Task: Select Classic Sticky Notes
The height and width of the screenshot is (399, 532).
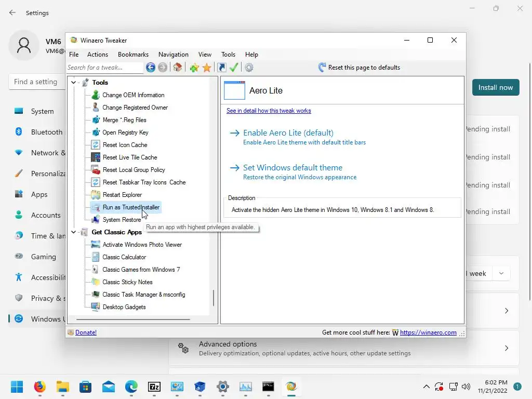Action: coord(127,282)
